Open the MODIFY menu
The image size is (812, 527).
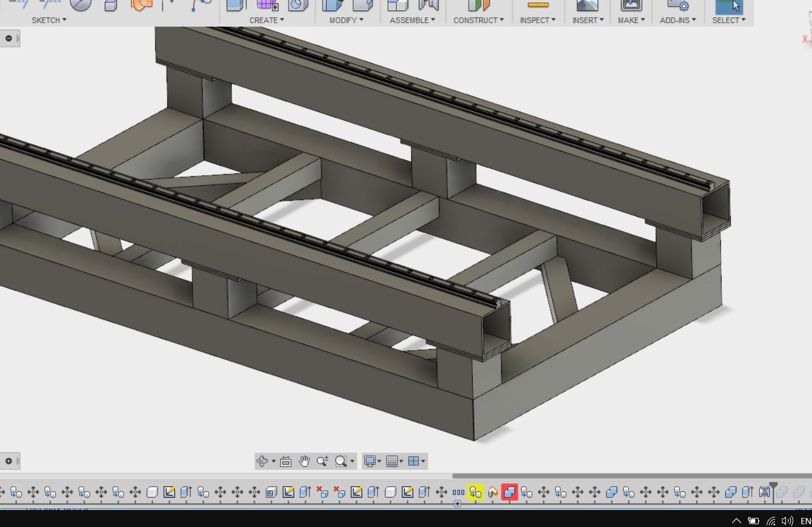point(346,20)
